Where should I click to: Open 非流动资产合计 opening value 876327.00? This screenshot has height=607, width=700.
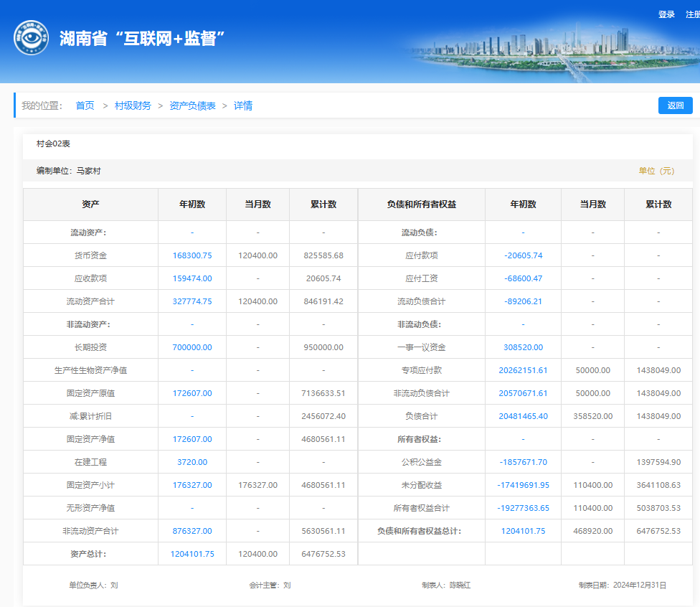click(x=192, y=531)
